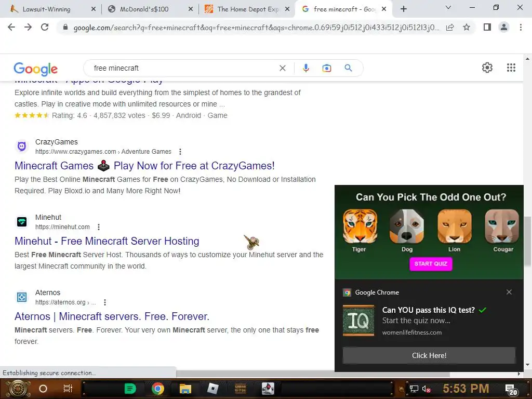
Task: Click the Minehut site favicon
Action: coord(22,221)
